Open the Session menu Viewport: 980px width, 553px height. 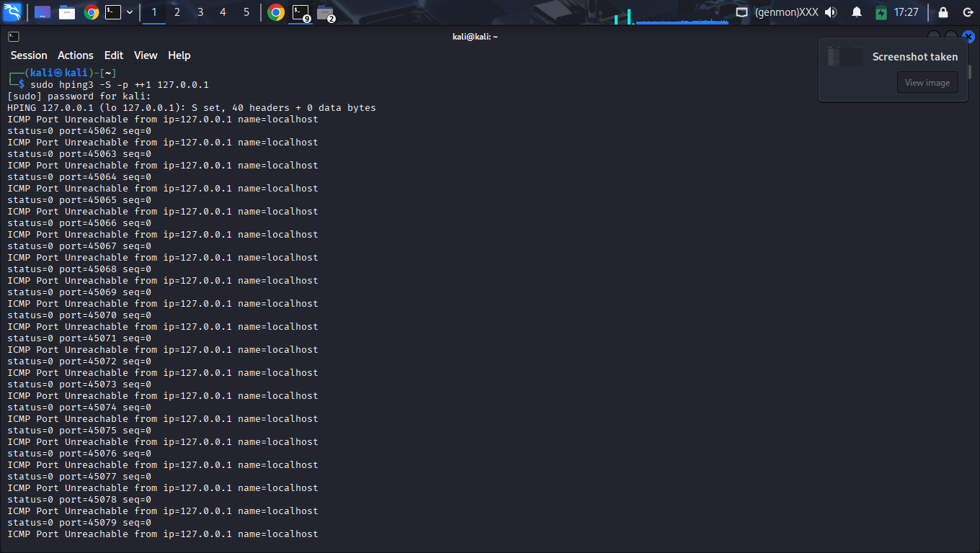(29, 55)
